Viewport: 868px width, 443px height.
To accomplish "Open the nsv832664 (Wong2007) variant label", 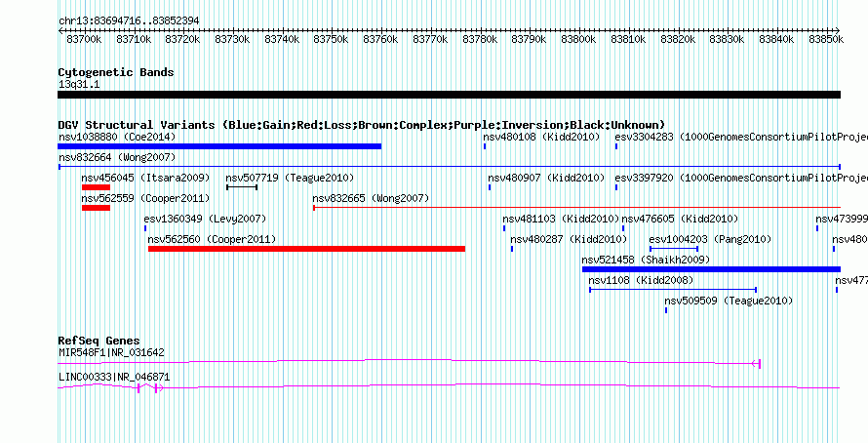I will 117,157.
